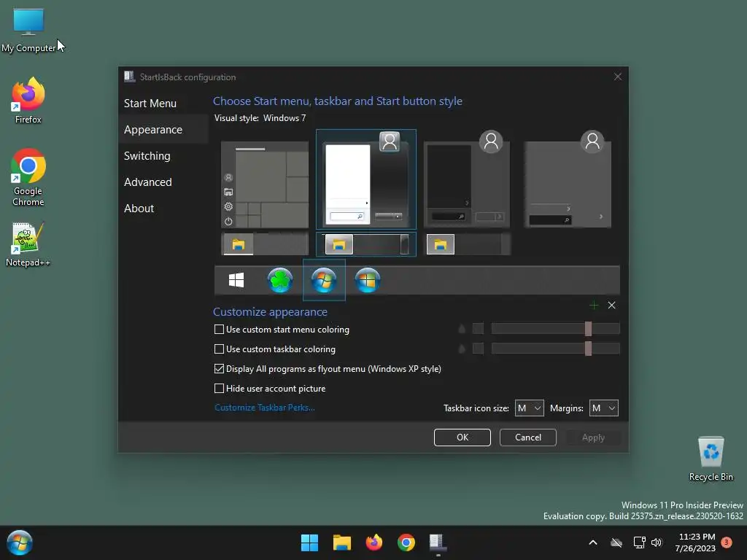Choose the green clover start orb

point(280,280)
